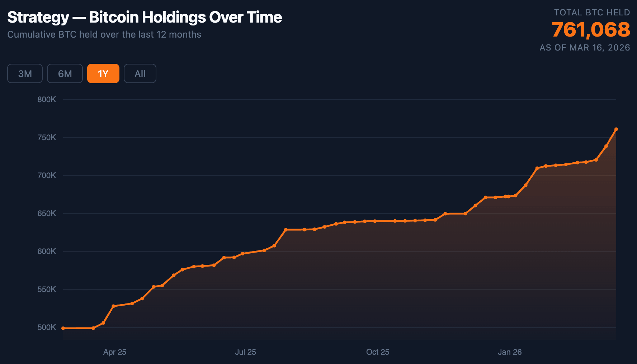Show All time holdings data
637x364 pixels.
pos(140,73)
